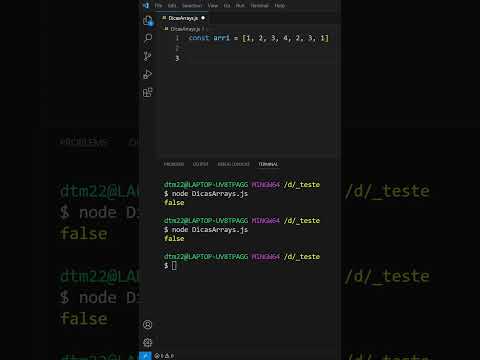
Task: Click line number 3 in the gutter
Action: (x=177, y=58)
